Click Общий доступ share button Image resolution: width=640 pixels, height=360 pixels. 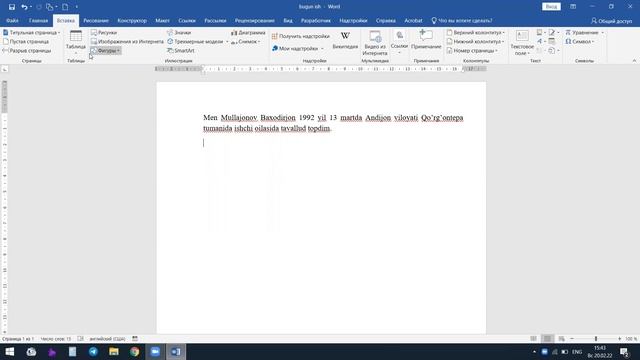(x=611, y=20)
